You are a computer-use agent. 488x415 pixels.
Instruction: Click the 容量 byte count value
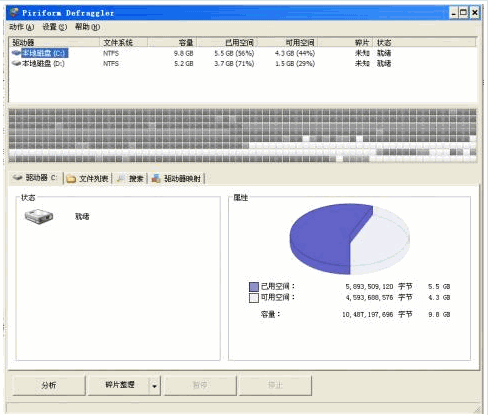coord(367,315)
